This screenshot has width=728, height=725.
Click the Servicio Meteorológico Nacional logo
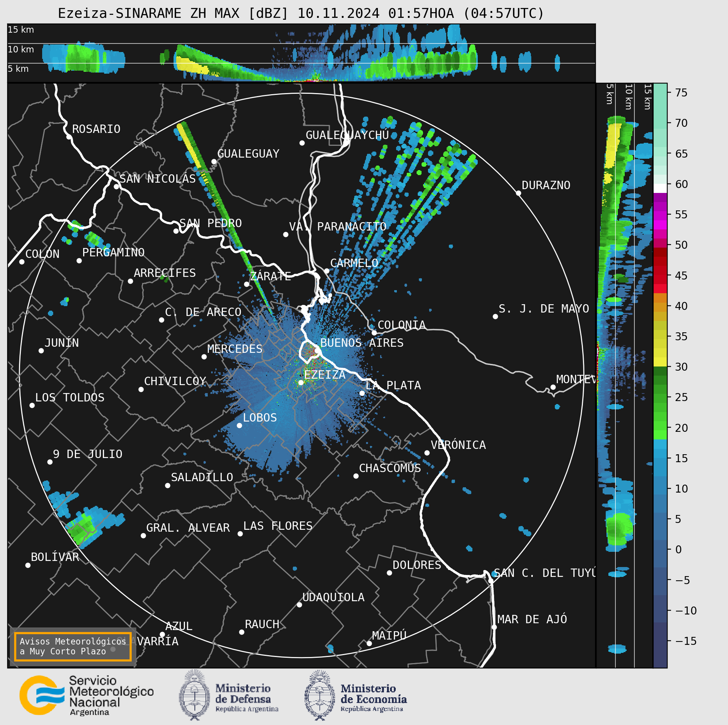pyautogui.click(x=87, y=695)
